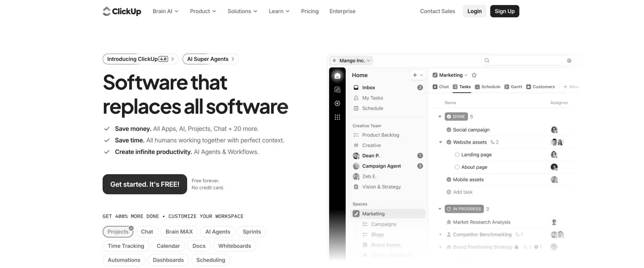This screenshot has width=644, height=268.
Task: Favorite Marketing with the star icon
Action: point(474,75)
